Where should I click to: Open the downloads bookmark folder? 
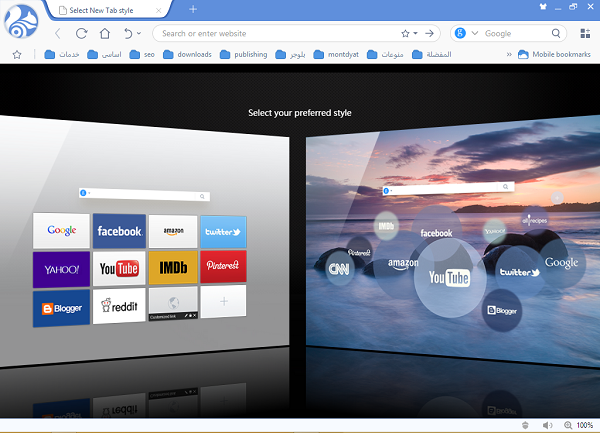click(x=187, y=55)
